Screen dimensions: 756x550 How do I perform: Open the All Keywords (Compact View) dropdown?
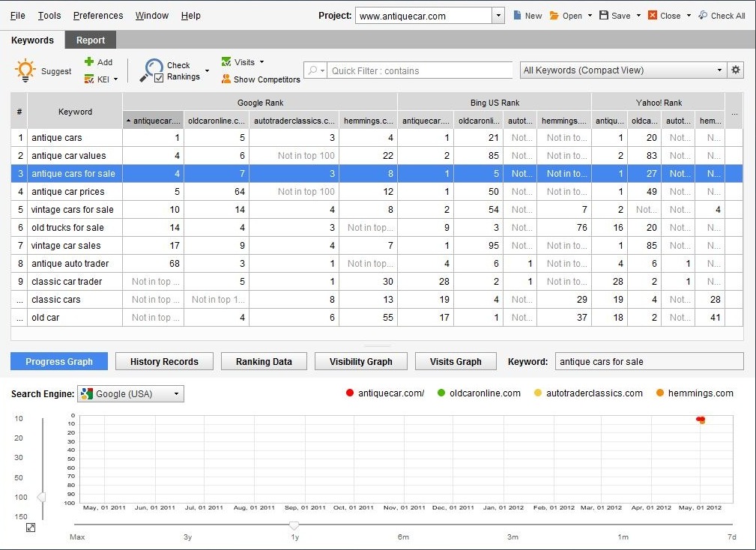[x=623, y=70]
